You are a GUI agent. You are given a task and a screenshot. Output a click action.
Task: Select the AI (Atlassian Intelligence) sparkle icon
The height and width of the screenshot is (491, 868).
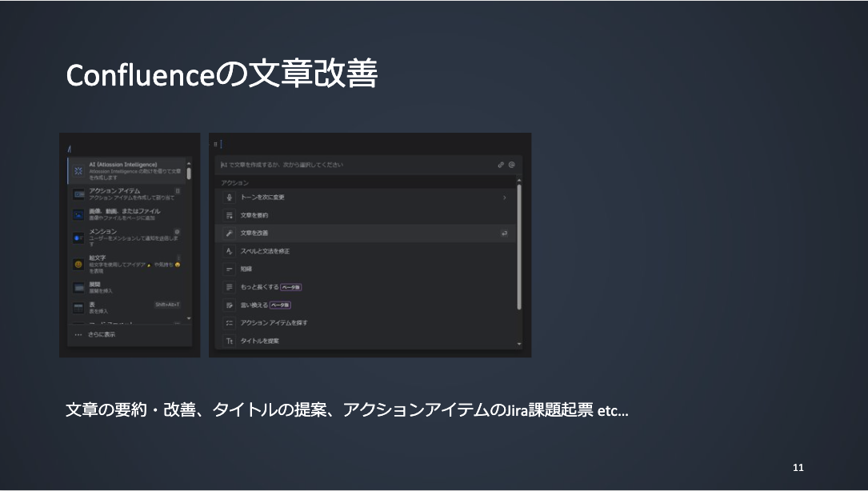(x=78, y=171)
